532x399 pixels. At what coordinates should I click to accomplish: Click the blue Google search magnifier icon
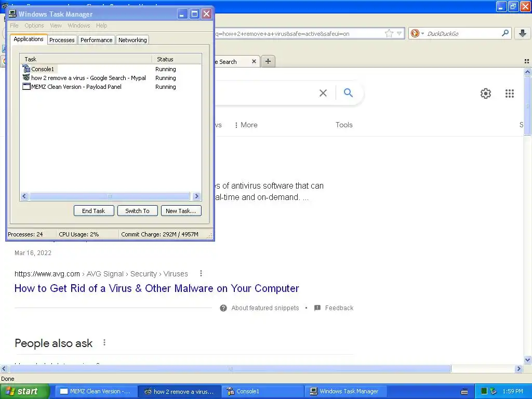coord(348,92)
